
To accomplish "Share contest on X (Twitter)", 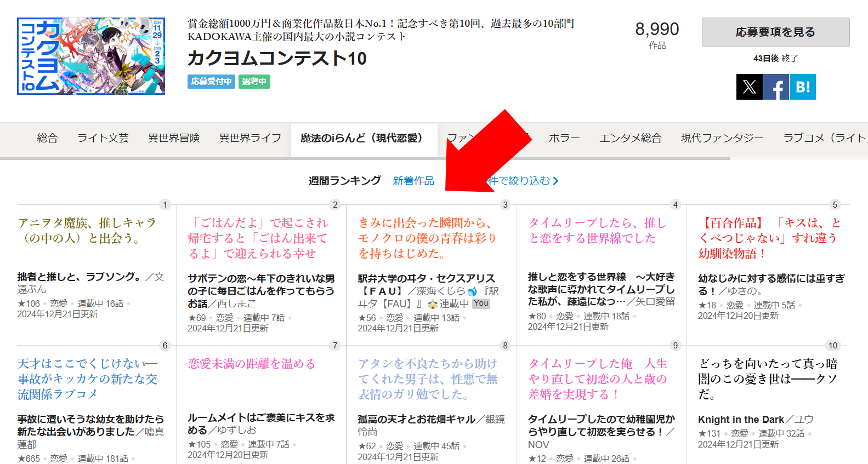I will coord(749,87).
